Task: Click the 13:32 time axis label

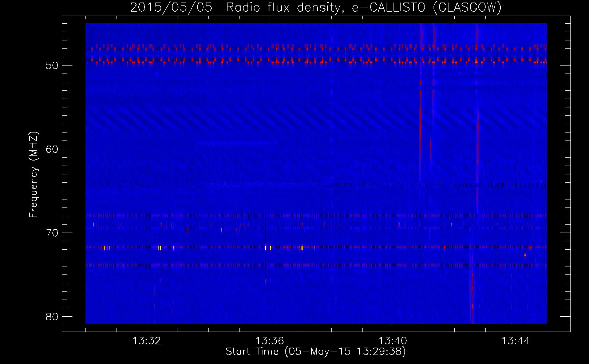Action: [x=147, y=341]
